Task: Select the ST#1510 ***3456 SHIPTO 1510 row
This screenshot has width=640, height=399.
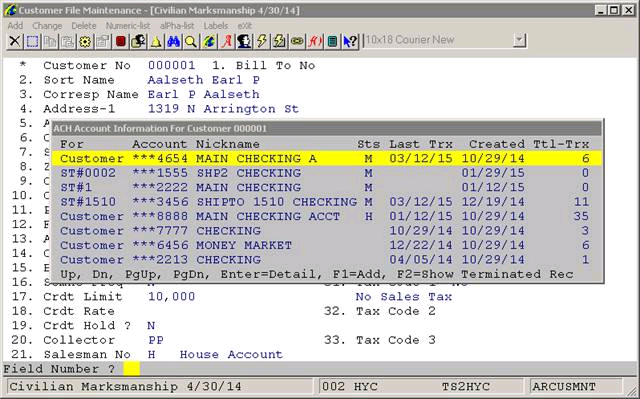Action: click(x=327, y=202)
